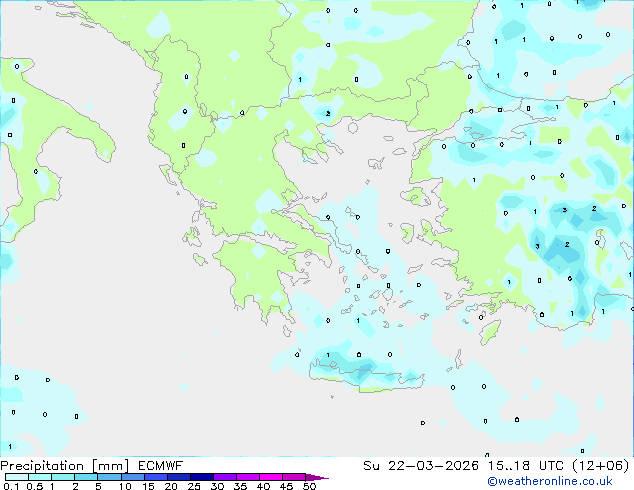Pick the 15–20 mm blue legend swatch
Image resolution: width=634 pixels, height=490 pixels.
[x=156, y=477]
